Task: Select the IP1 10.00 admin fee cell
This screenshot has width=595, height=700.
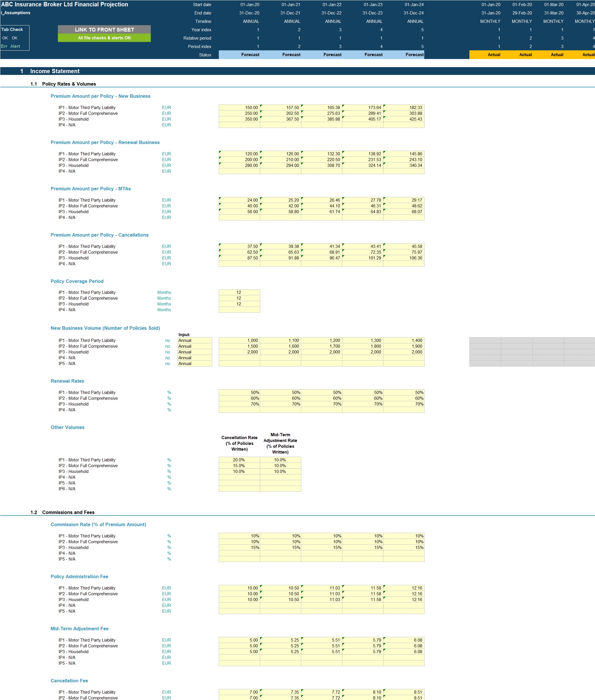Action: point(239,588)
